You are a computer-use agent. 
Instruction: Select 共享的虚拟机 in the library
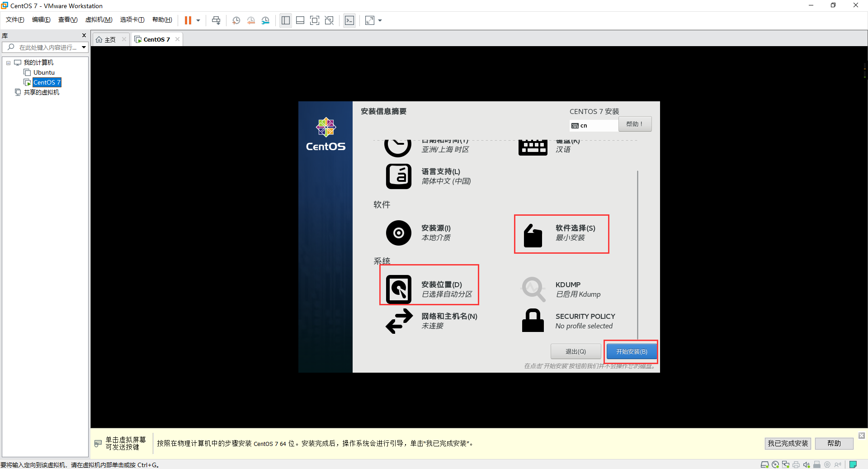coord(42,92)
